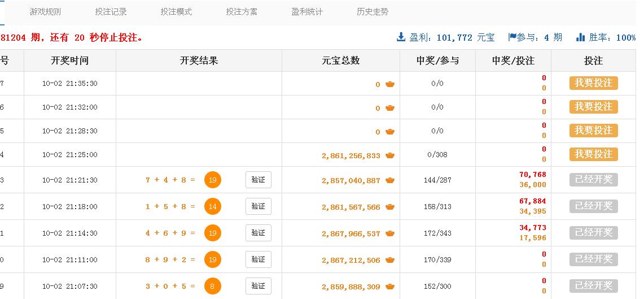
Task: Click the 144/287 win ratio cell
Action: [x=437, y=180]
